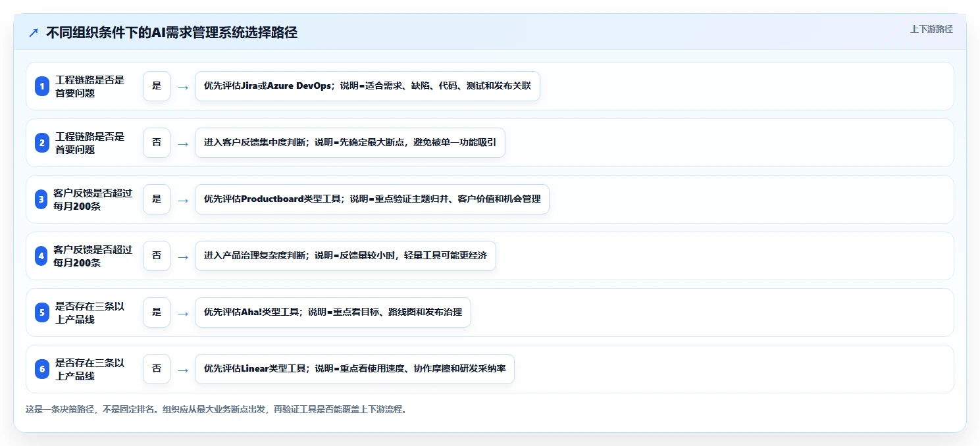
Task: Click the number 6 step badge
Action: (x=42, y=369)
